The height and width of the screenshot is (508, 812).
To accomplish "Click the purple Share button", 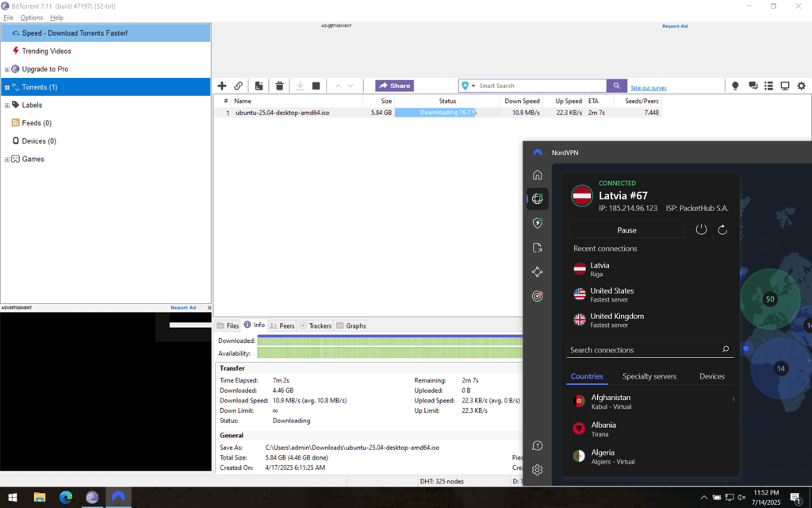I will point(395,86).
